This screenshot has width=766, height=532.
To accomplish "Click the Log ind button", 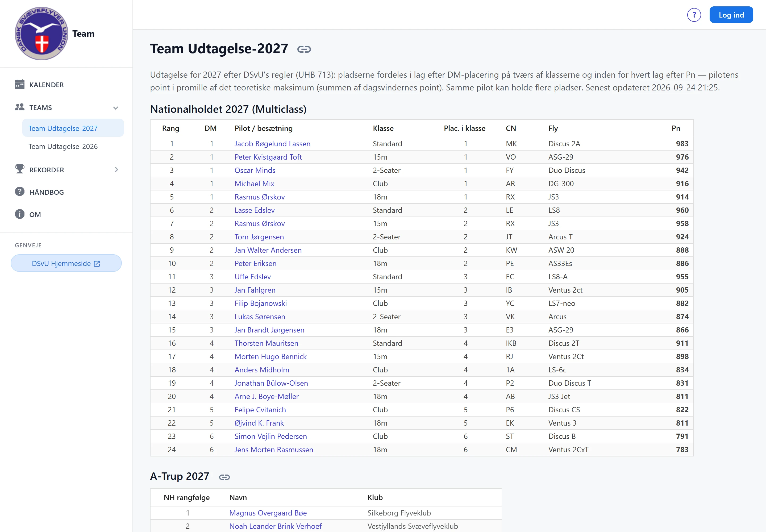I will [x=731, y=15].
